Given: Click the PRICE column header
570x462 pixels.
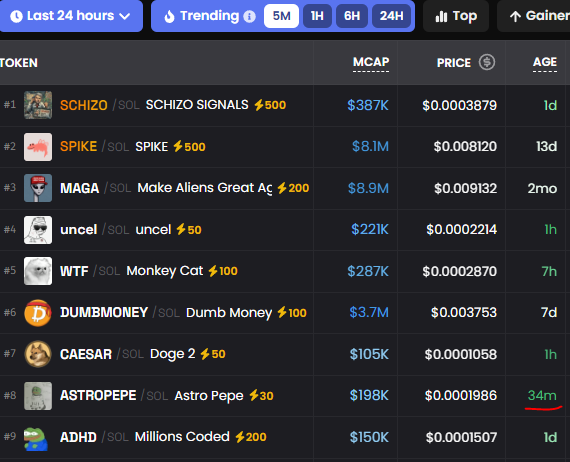Looking at the screenshot, I should click(x=454, y=63).
